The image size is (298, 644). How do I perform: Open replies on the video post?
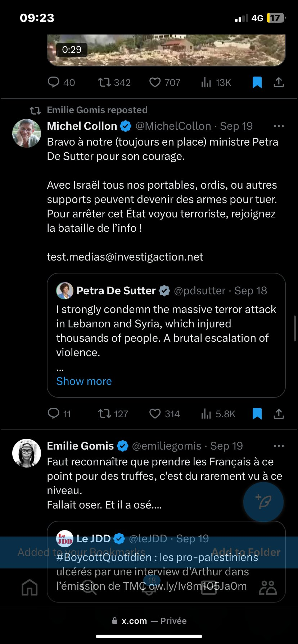(x=54, y=82)
